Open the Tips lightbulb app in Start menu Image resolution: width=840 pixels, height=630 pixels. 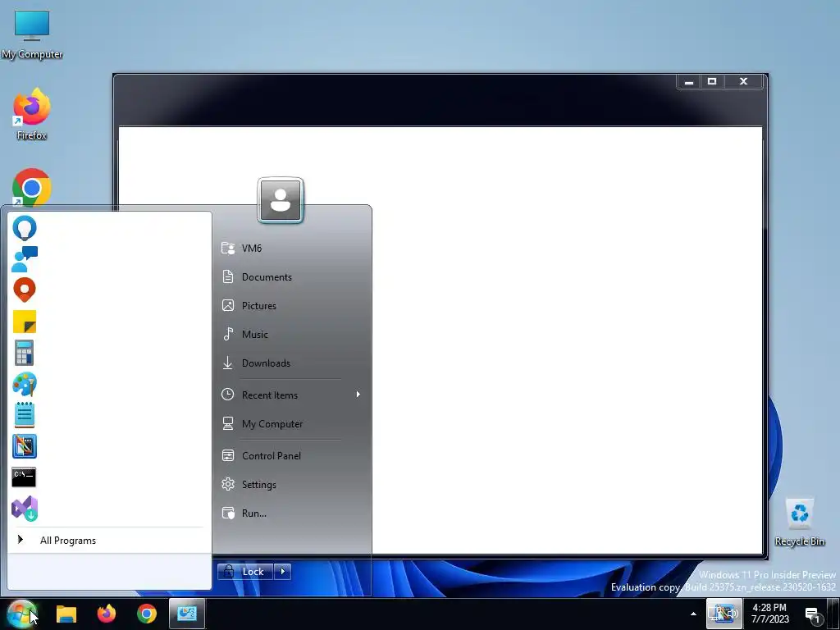coord(25,228)
